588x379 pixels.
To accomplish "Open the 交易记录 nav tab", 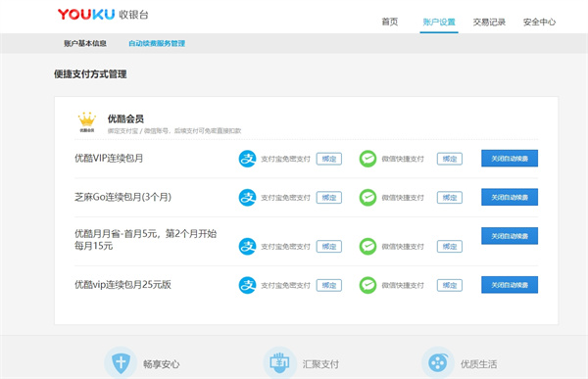I will coord(489,22).
